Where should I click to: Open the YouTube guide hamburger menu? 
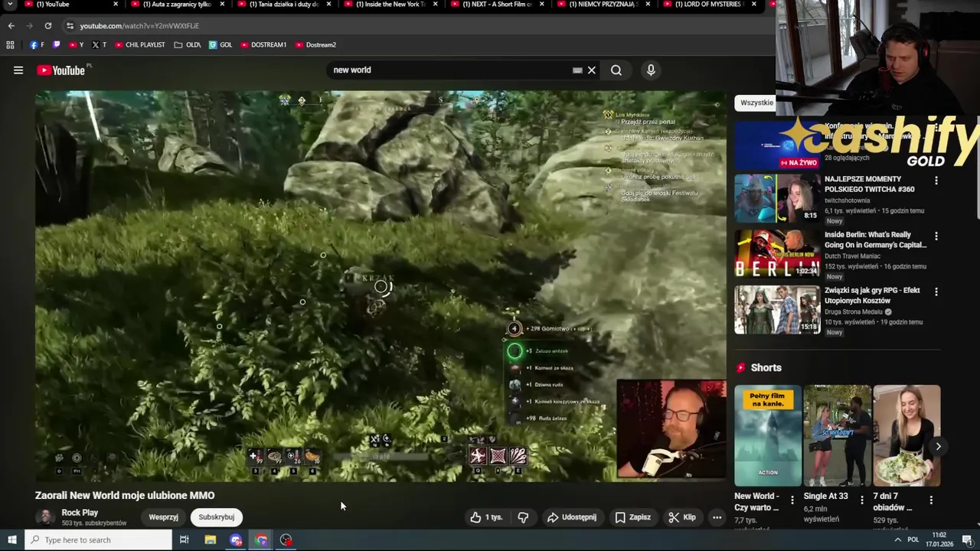(x=18, y=70)
